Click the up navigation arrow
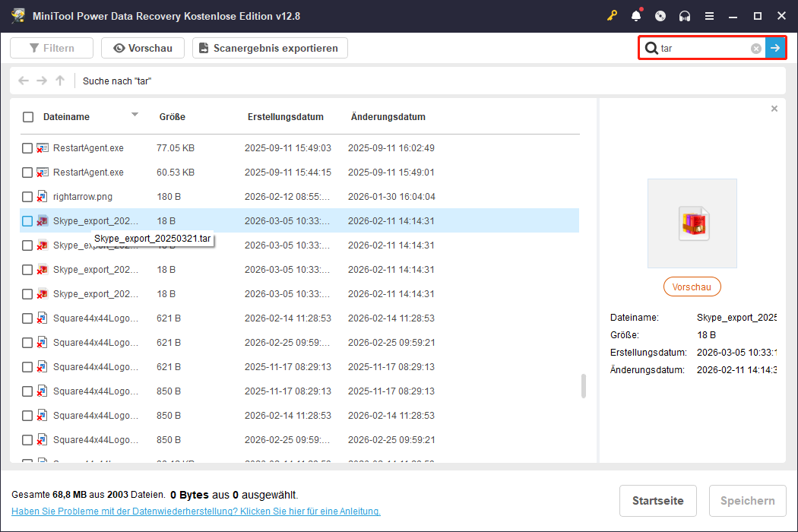Viewport: 798px width, 532px height. point(59,81)
